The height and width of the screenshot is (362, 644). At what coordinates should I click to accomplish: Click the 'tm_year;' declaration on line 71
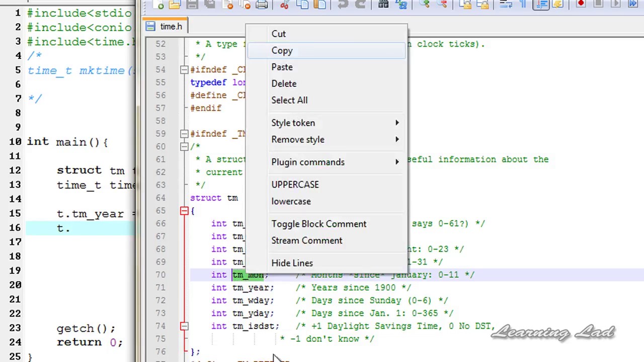point(253,288)
